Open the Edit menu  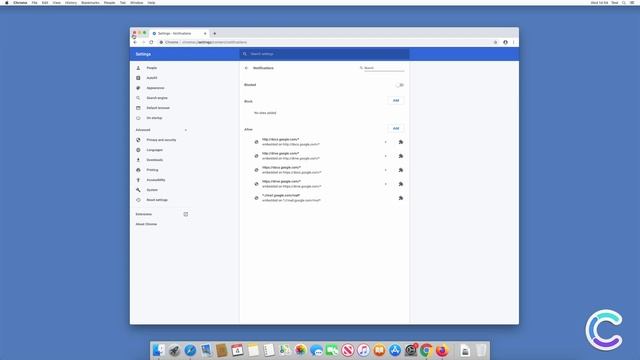tap(45, 2)
